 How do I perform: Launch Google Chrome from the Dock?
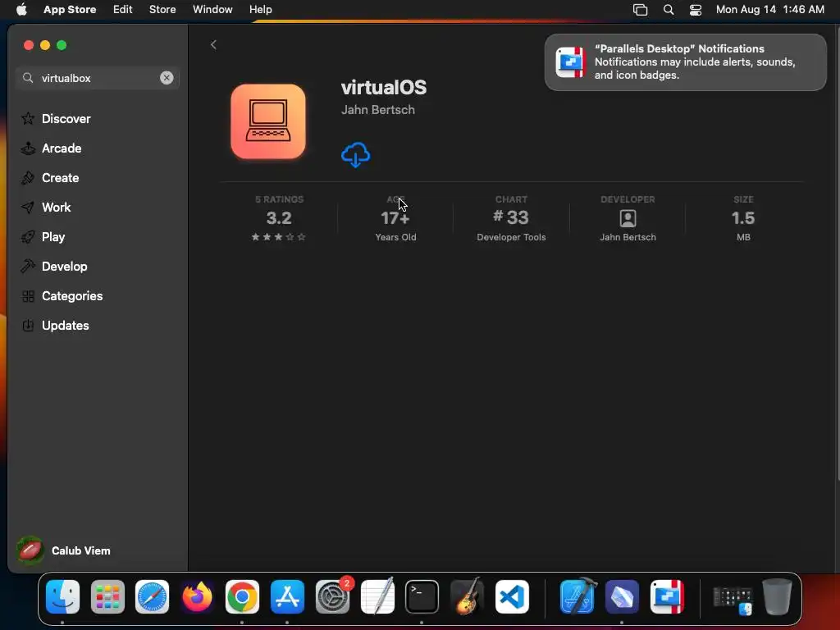242,596
